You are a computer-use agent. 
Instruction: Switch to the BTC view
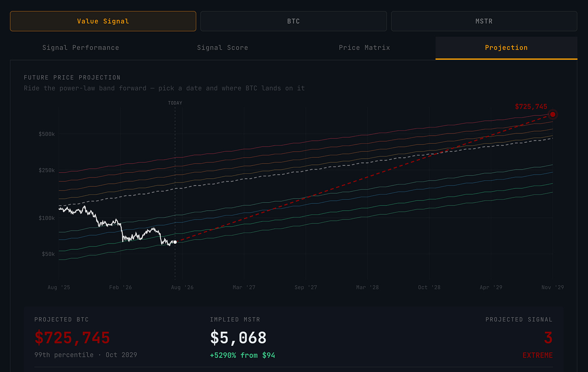pos(294,21)
